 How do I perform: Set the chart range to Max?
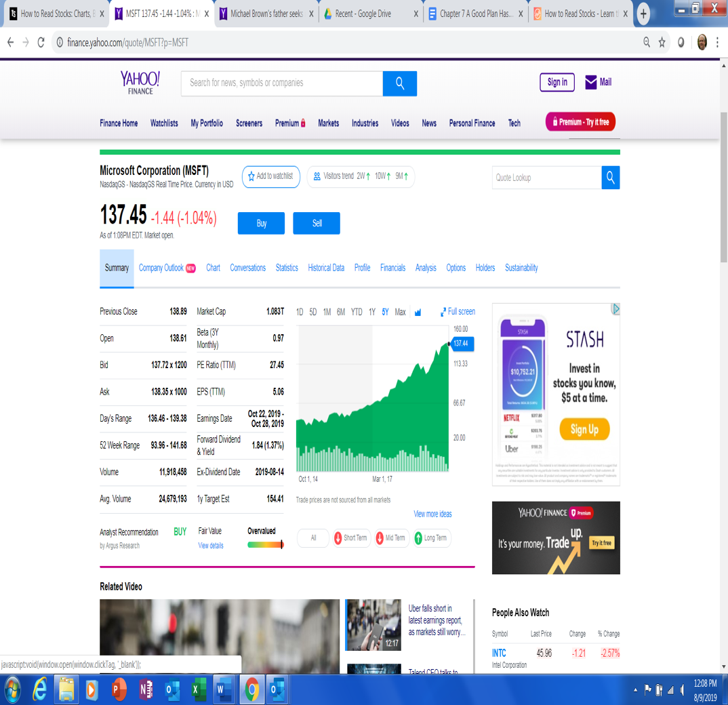point(400,312)
